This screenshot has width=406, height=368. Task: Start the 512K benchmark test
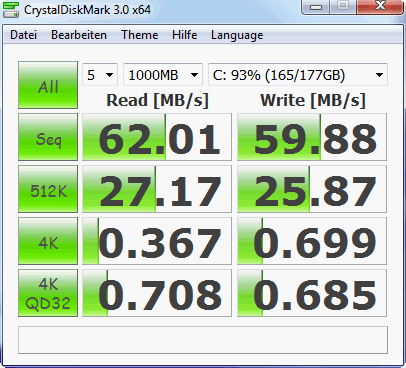pos(48,189)
